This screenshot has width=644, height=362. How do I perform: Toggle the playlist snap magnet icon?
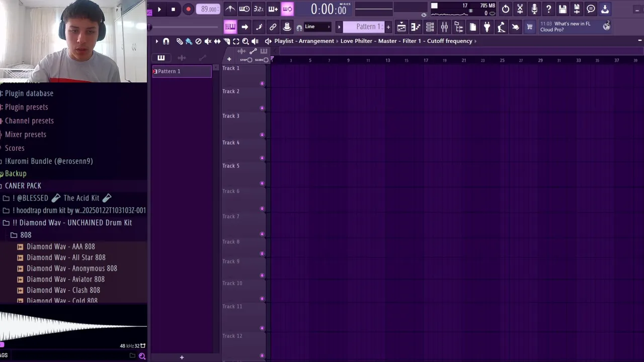coord(166,41)
